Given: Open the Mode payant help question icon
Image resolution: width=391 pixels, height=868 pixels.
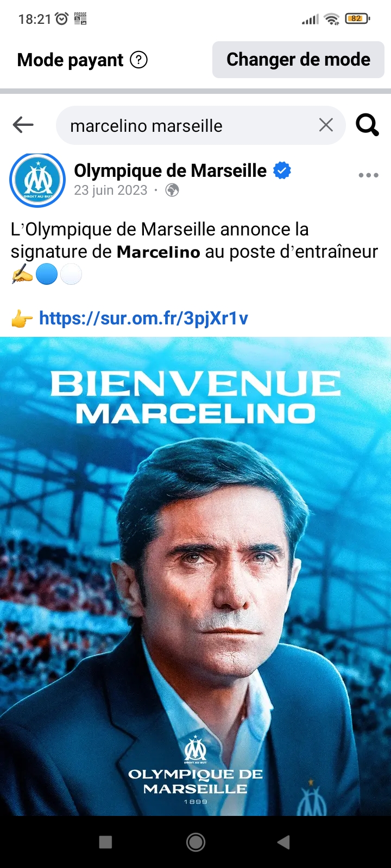Looking at the screenshot, I should pos(138,60).
